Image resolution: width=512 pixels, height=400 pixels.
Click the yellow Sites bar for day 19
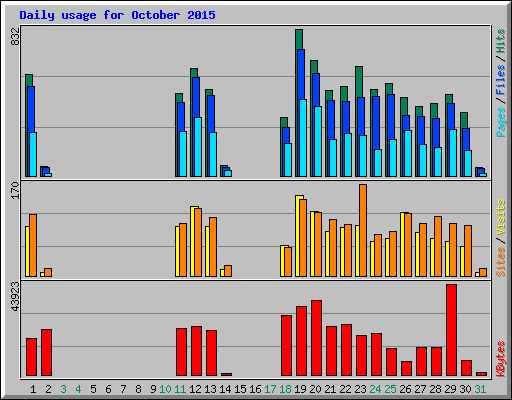pyautogui.click(x=297, y=236)
